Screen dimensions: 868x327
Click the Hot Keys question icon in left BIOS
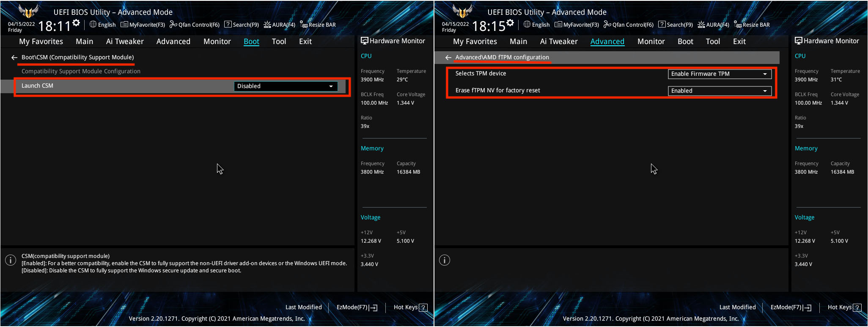point(423,308)
